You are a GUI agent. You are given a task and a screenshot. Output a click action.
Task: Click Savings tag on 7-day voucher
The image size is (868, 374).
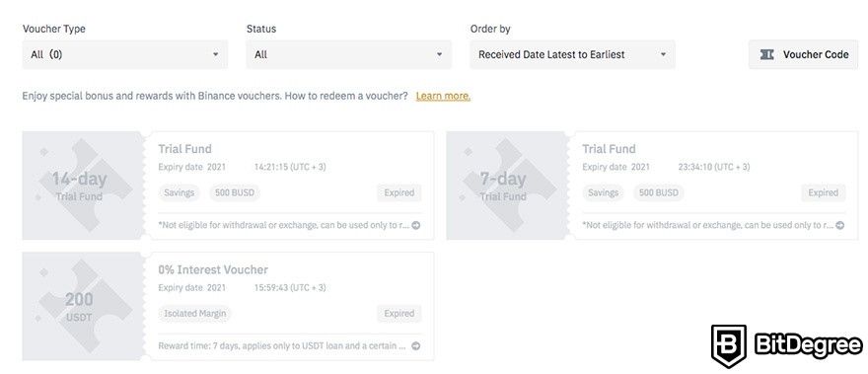point(603,192)
